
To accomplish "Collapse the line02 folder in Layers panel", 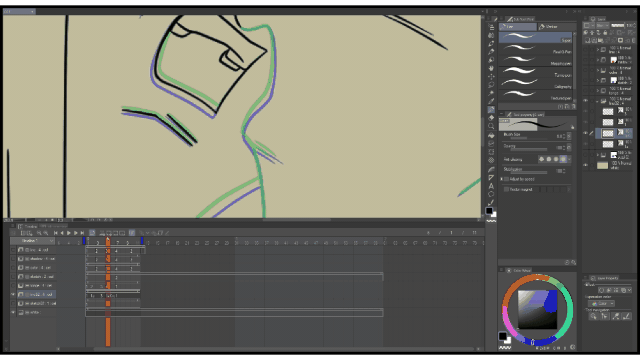I will coord(598,101).
